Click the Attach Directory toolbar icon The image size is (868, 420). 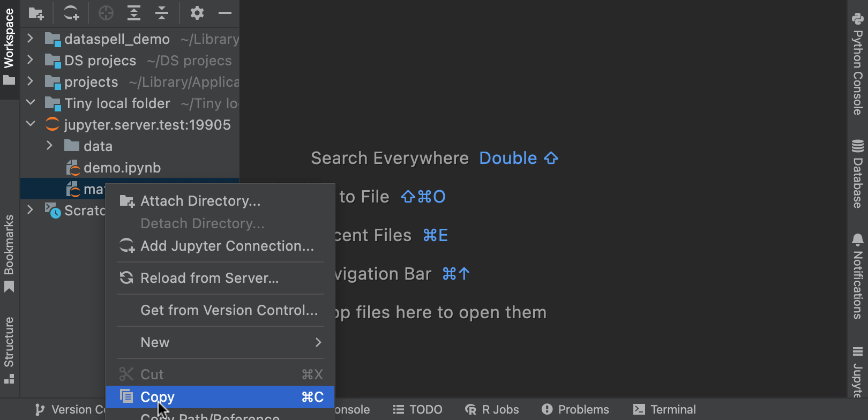(36, 13)
